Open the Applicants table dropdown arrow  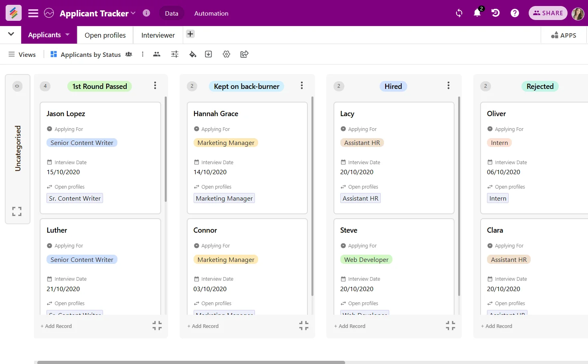[67, 35]
